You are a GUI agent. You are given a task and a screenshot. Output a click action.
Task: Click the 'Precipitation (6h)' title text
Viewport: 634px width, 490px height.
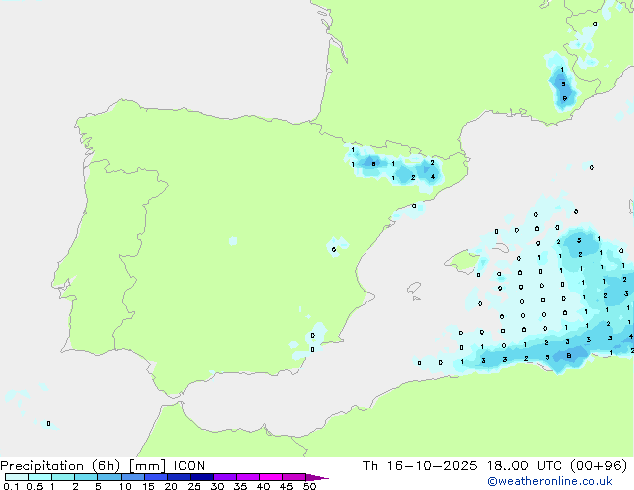[60, 466]
